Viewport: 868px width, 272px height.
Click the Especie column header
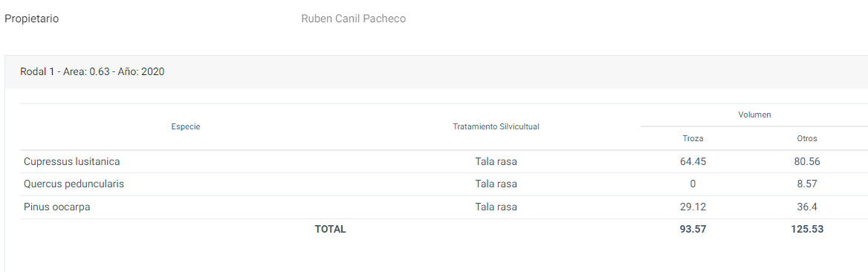[186, 127]
